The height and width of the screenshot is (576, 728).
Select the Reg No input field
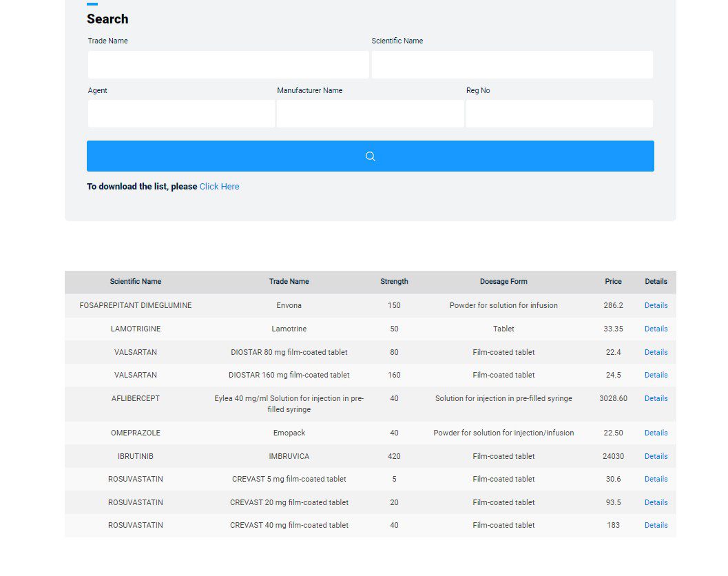click(x=559, y=114)
